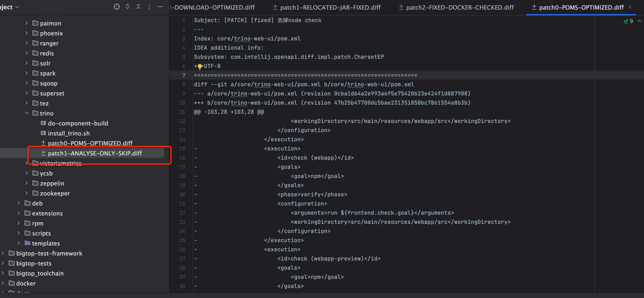Screen dimensions: 644x298
Task: Expand the phoenix folder
Action: coord(26,33)
